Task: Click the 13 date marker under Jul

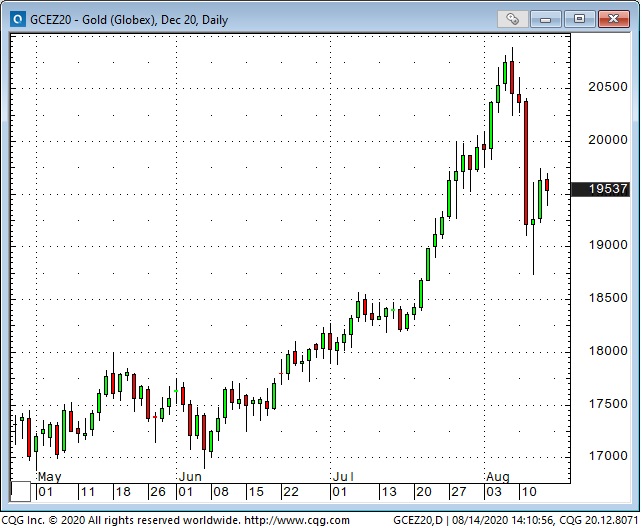Action: 389,492
